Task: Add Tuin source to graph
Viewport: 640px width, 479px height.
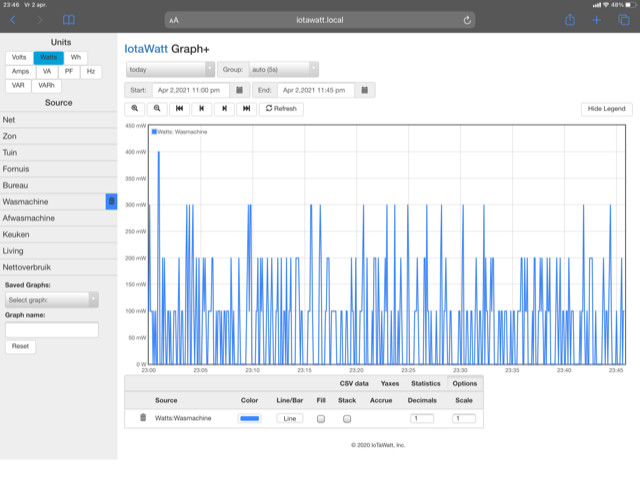Action: coord(58,153)
